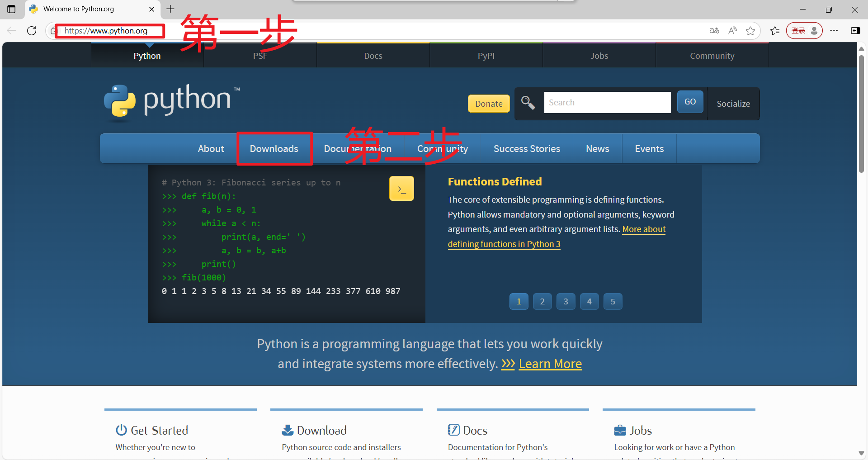Click the Functions Defined heading
The height and width of the screenshot is (460, 868).
(x=495, y=181)
